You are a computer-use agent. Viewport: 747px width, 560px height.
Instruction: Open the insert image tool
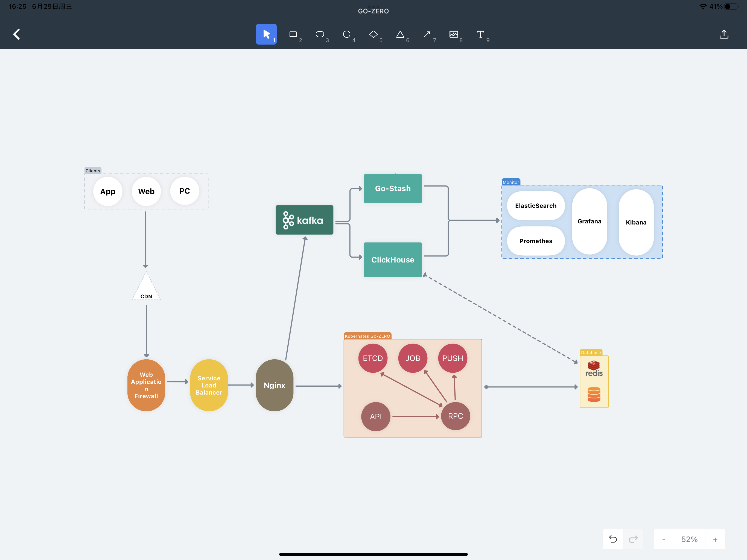click(x=454, y=34)
